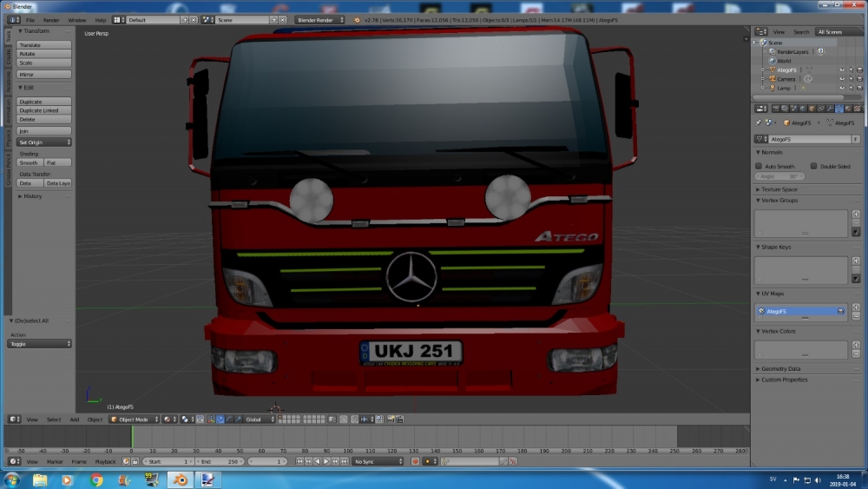
Task: Click the add vertex color plus icon
Action: coord(857,345)
